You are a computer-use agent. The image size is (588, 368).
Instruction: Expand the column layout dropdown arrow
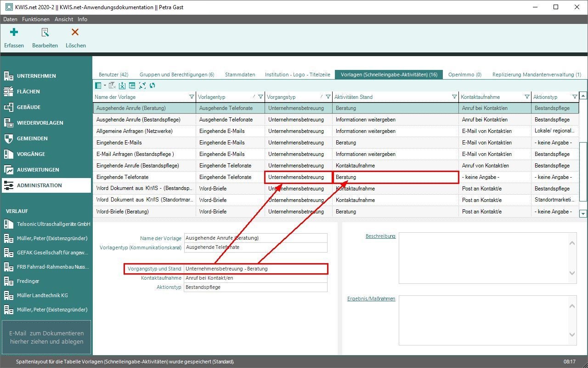(x=105, y=86)
